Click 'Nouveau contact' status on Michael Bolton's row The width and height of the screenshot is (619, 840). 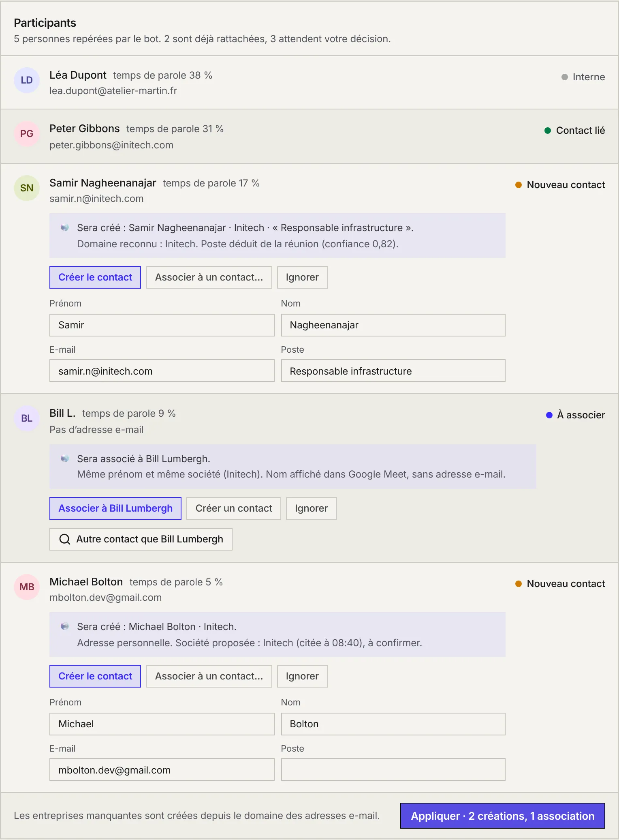coord(560,584)
